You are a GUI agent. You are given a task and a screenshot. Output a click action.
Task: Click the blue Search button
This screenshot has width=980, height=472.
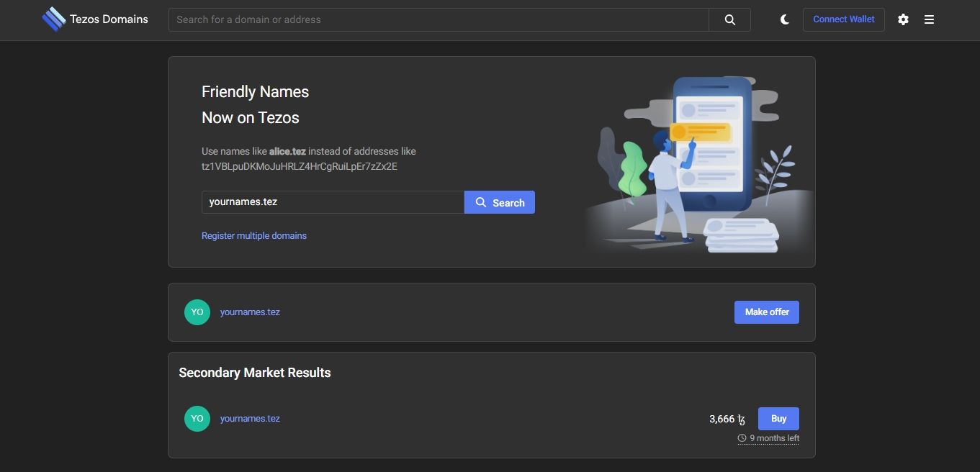pos(500,202)
